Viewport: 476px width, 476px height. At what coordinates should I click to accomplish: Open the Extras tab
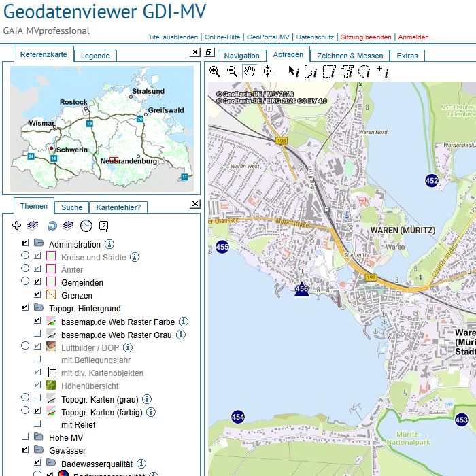pyautogui.click(x=407, y=56)
